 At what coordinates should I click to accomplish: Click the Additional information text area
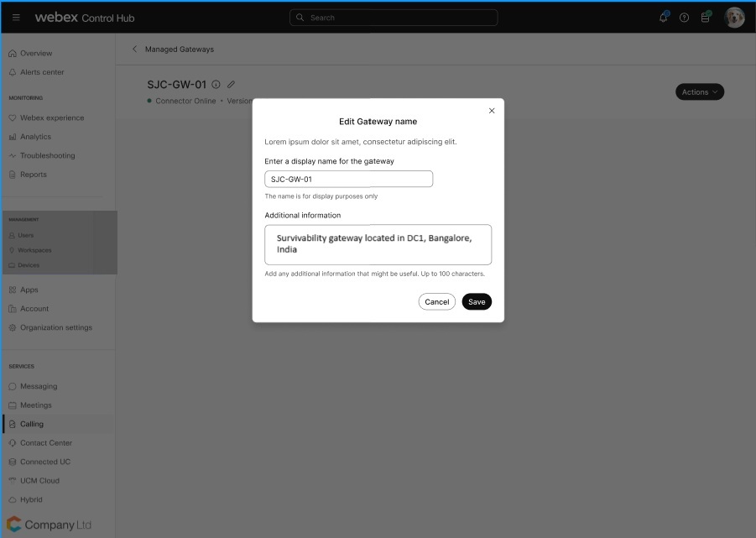[x=378, y=244]
